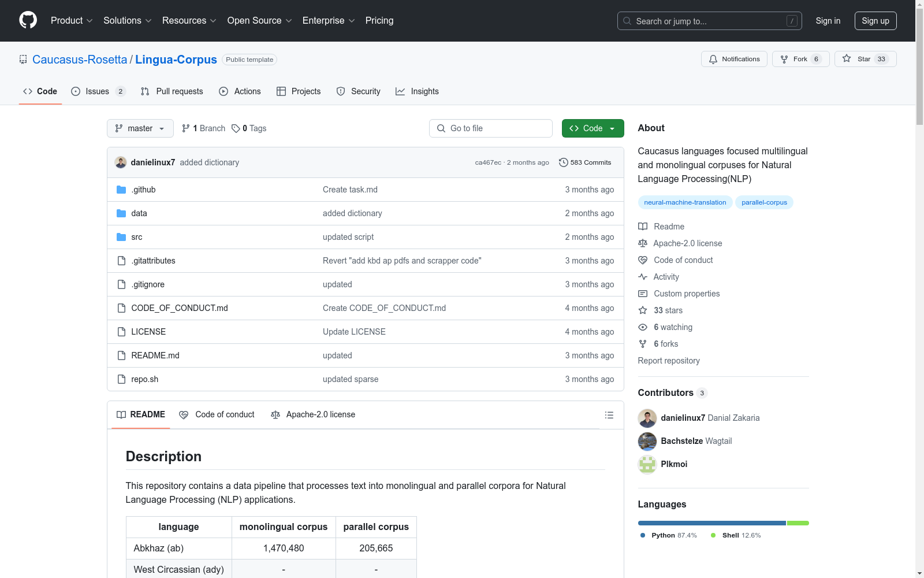
Task: Click the stars icon in About sidebar
Action: pos(643,310)
